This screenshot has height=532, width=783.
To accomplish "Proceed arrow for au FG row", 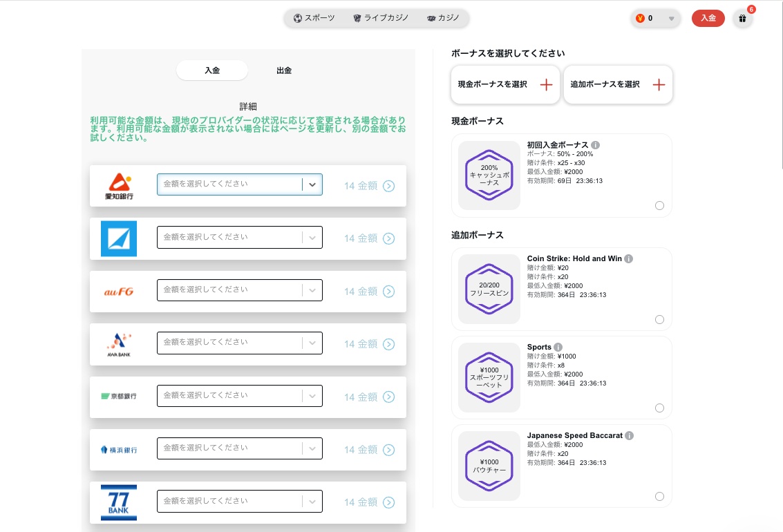I will pos(388,292).
